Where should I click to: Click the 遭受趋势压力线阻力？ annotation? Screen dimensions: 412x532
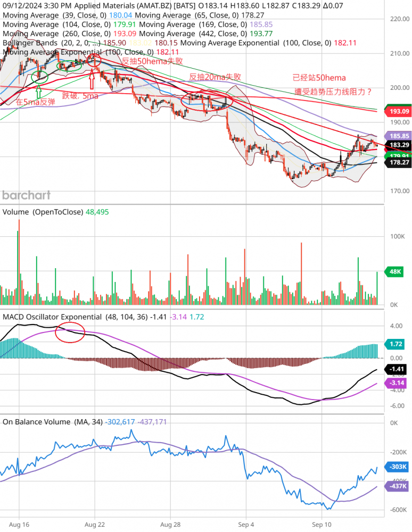tap(333, 92)
